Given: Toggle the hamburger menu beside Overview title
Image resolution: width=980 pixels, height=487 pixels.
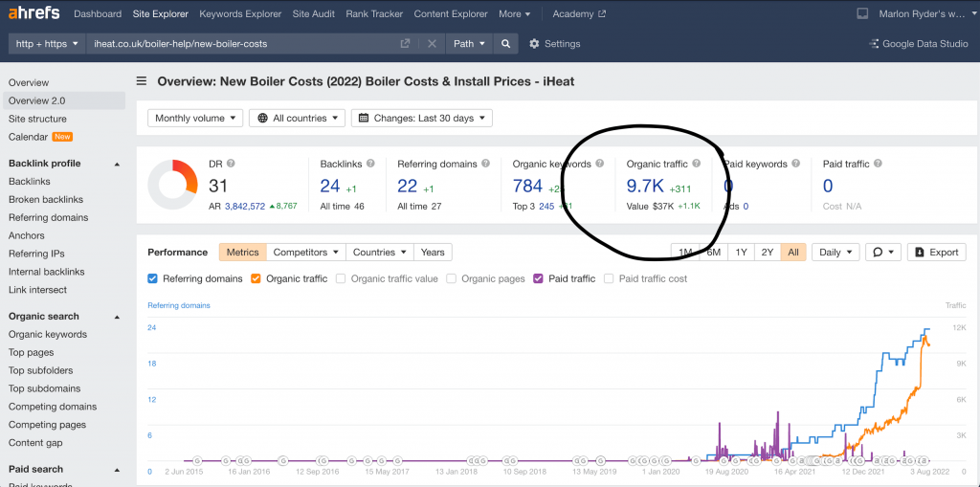Looking at the screenshot, I should pos(142,81).
